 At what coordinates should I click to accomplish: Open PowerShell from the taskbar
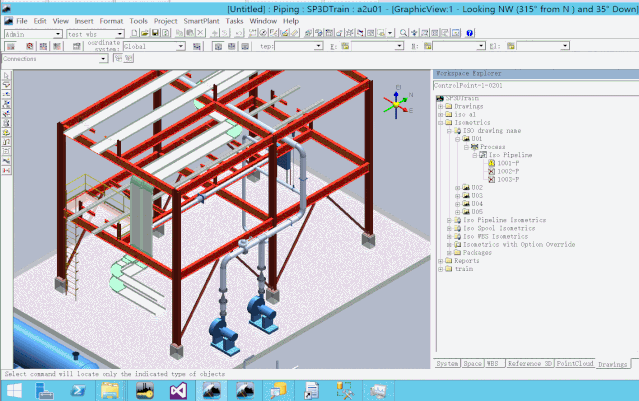click(77, 391)
